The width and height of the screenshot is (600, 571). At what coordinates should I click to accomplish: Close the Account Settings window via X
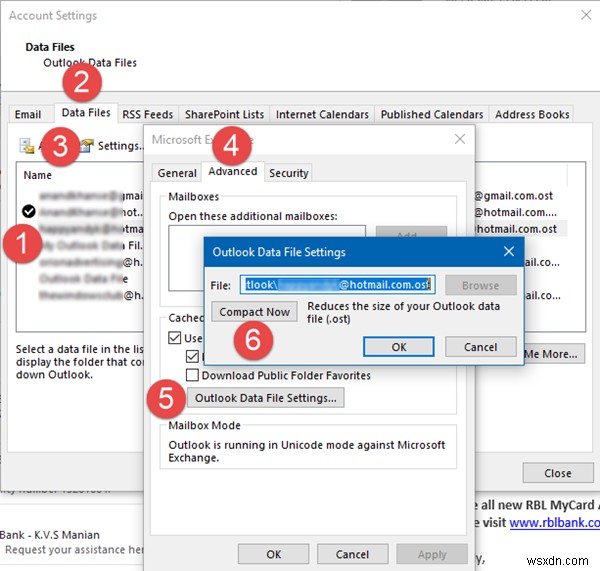[x=586, y=15]
